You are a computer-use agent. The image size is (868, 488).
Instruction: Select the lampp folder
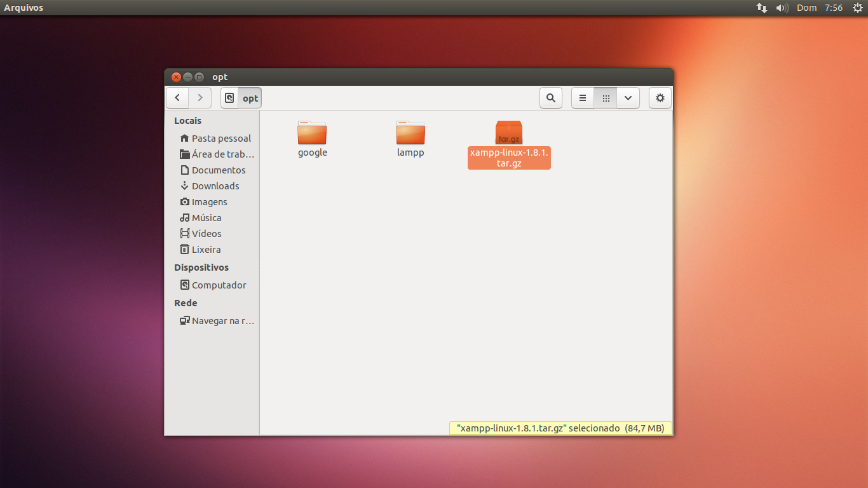tap(410, 133)
